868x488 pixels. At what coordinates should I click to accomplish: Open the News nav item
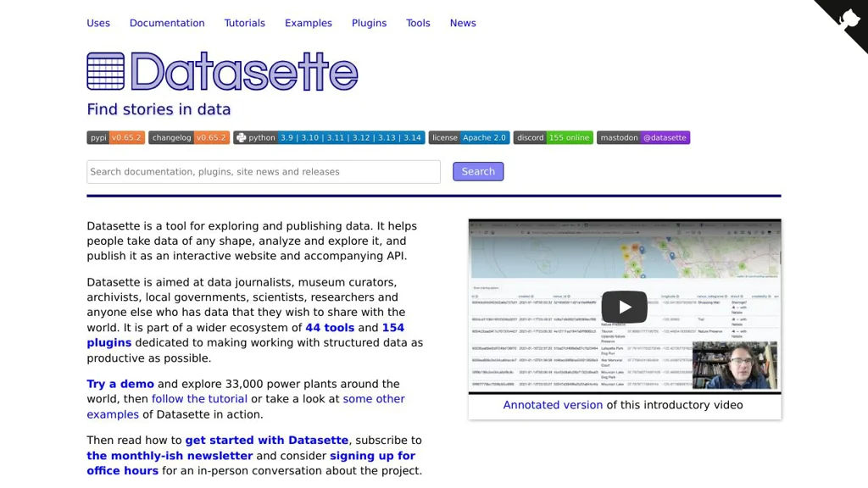(463, 23)
